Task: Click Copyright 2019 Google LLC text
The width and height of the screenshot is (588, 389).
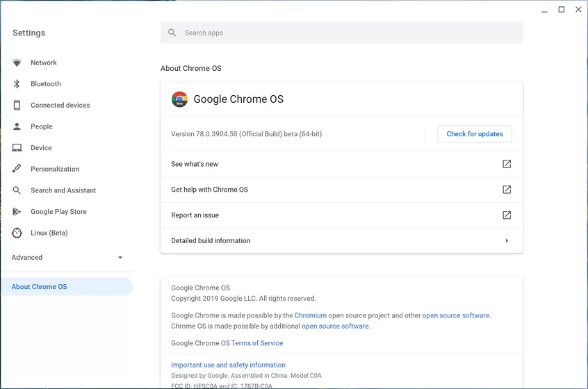Action: [243, 298]
